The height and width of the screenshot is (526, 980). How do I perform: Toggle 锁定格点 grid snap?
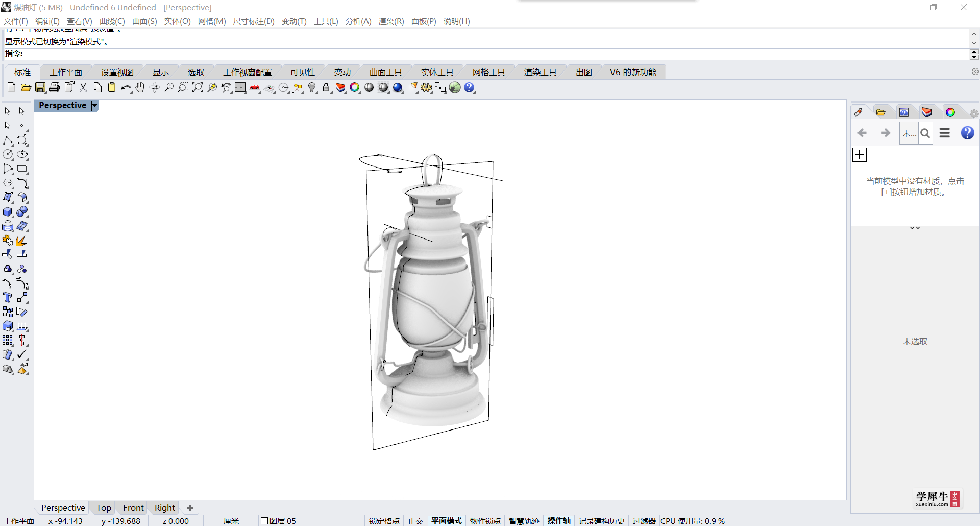point(384,521)
